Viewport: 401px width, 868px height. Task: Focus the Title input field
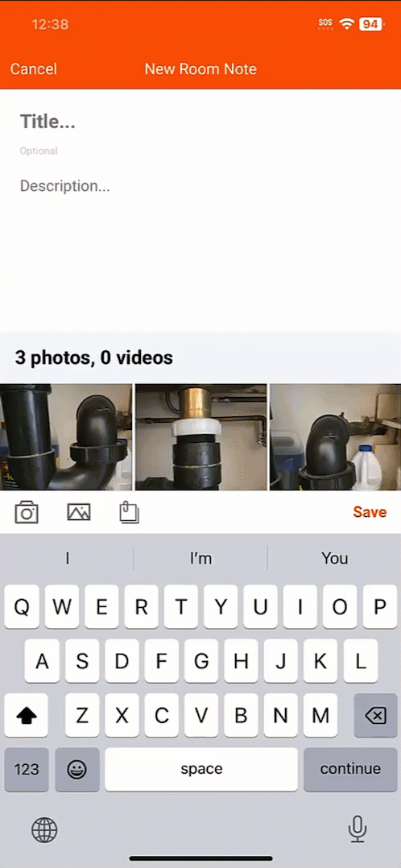200,122
